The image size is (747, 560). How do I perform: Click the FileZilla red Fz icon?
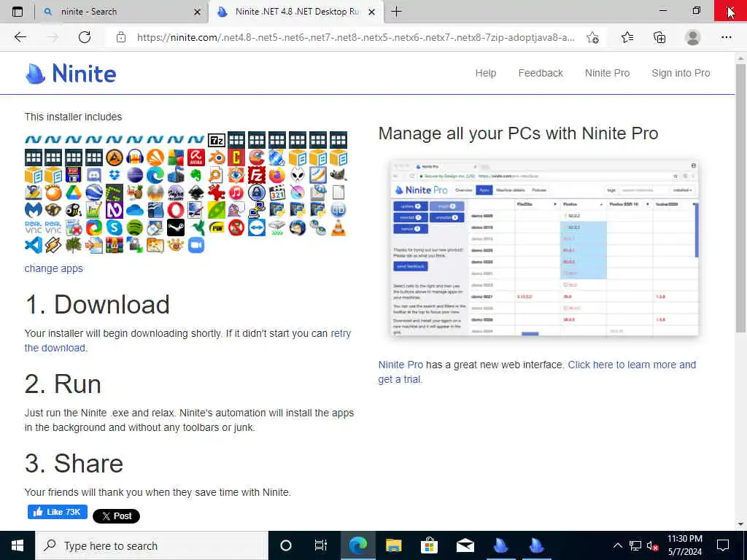click(257, 175)
